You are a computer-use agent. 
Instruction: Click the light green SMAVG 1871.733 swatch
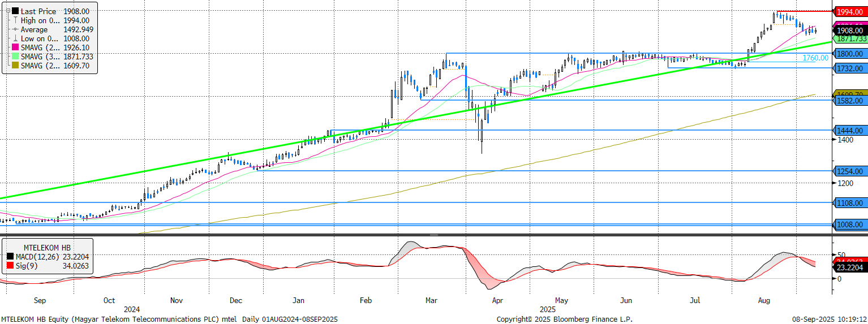click(x=15, y=57)
